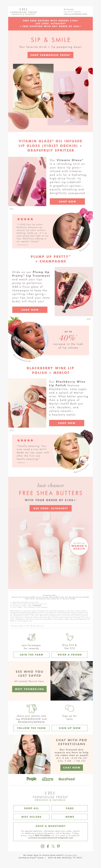Image resolution: width=101 pixels, height=868 pixels.
Task: Select the Join The Farm button
Action: click(31, 654)
